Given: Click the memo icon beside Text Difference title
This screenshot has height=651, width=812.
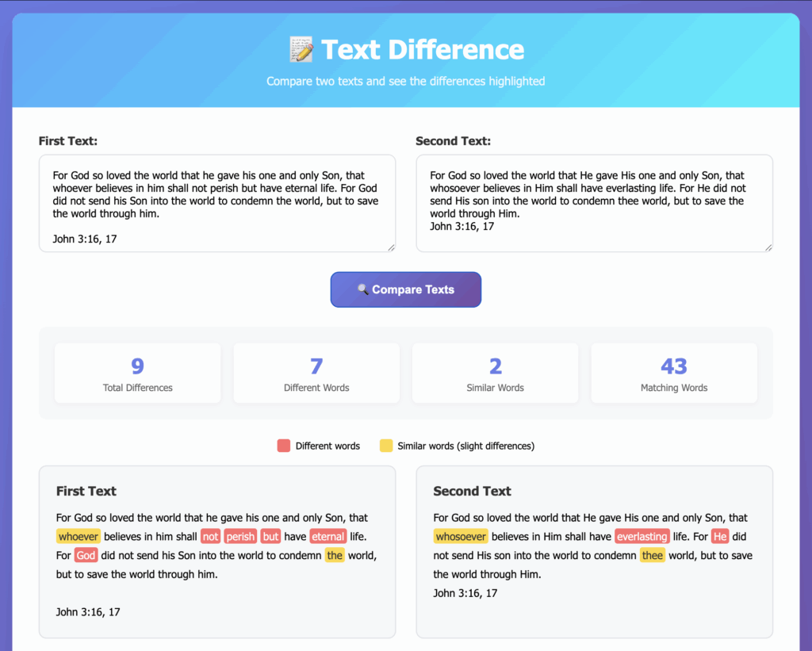Looking at the screenshot, I should click(x=301, y=50).
